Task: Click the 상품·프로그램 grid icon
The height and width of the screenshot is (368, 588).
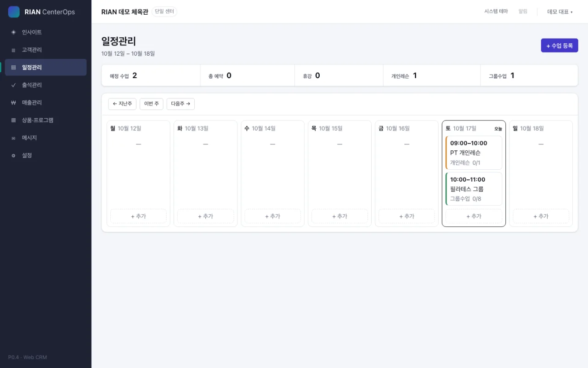Action: 13,120
